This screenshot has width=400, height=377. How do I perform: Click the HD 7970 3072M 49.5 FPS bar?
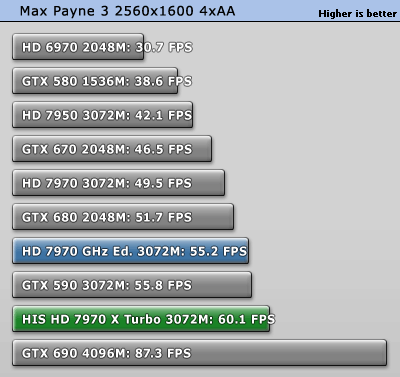tap(119, 183)
